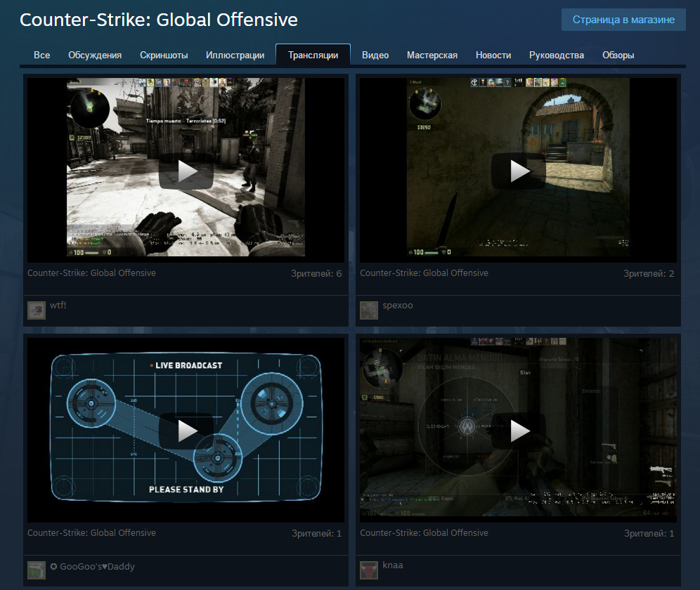The width and height of the screenshot is (700, 590).
Task: Click the Зрителей: 6 viewer count
Action: pyautogui.click(x=316, y=274)
